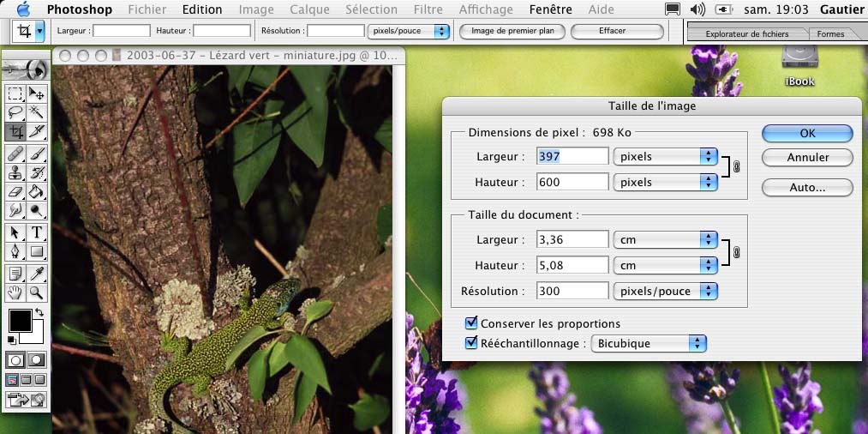This screenshot has width=868, height=434.
Task: Open the Crop tool preset picker arrow
Action: [40, 32]
